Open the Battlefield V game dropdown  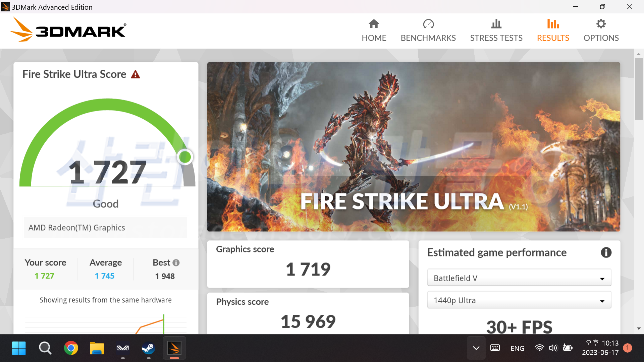519,278
